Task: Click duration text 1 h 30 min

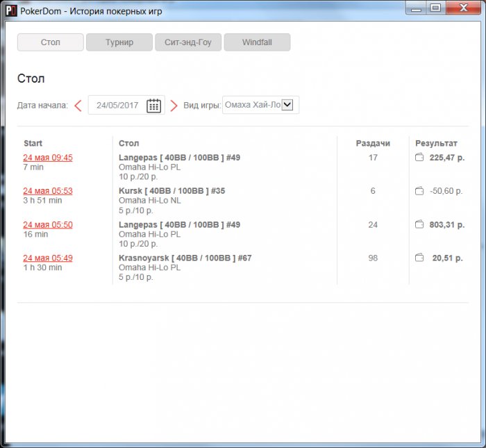Action: pyautogui.click(x=42, y=267)
